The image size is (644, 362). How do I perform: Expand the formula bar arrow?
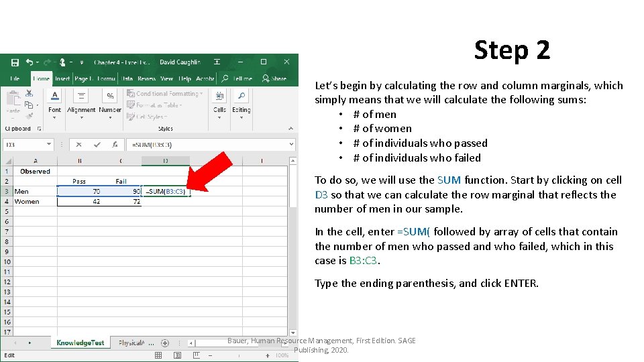point(291,145)
